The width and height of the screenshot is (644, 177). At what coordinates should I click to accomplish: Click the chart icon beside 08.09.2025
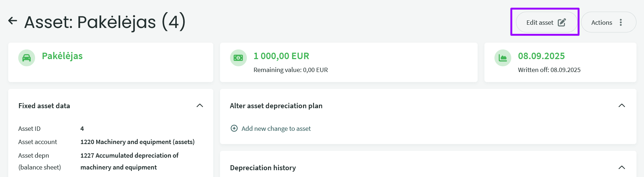[x=503, y=58]
